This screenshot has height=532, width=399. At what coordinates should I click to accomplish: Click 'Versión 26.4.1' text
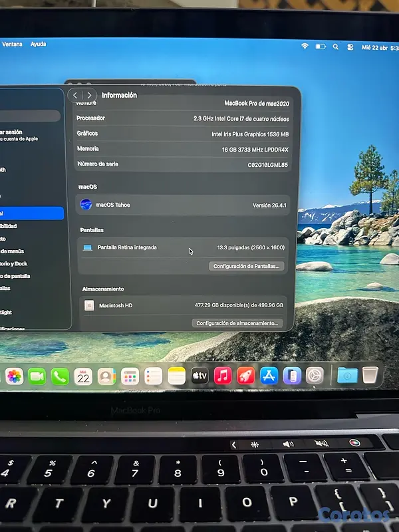click(269, 205)
